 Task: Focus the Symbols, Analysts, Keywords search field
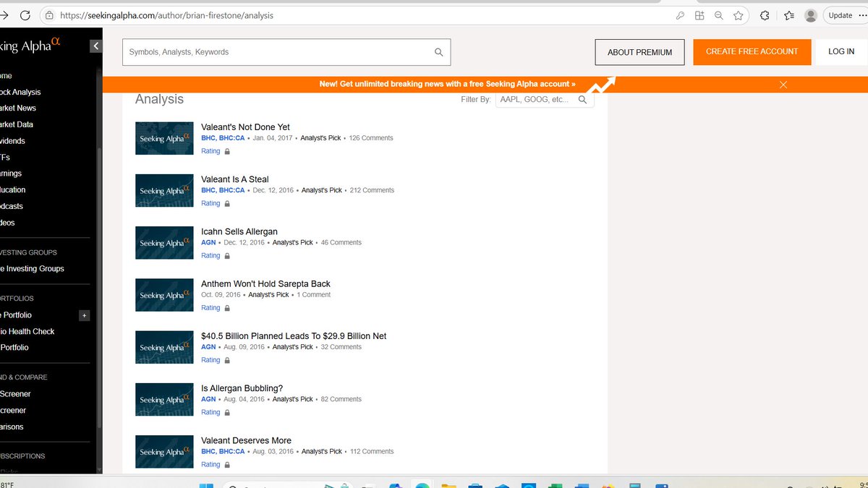tap(286, 52)
